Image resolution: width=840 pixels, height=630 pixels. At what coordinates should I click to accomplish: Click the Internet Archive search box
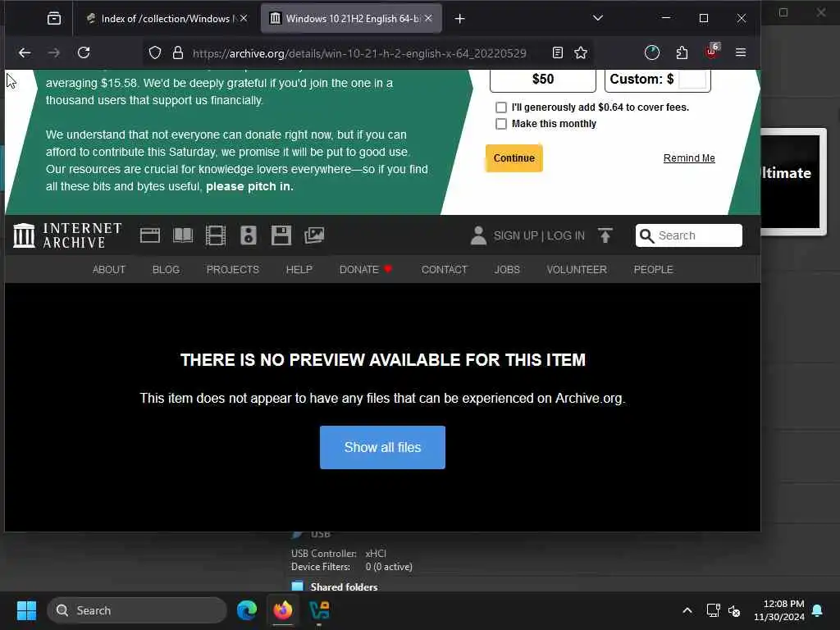coord(689,235)
